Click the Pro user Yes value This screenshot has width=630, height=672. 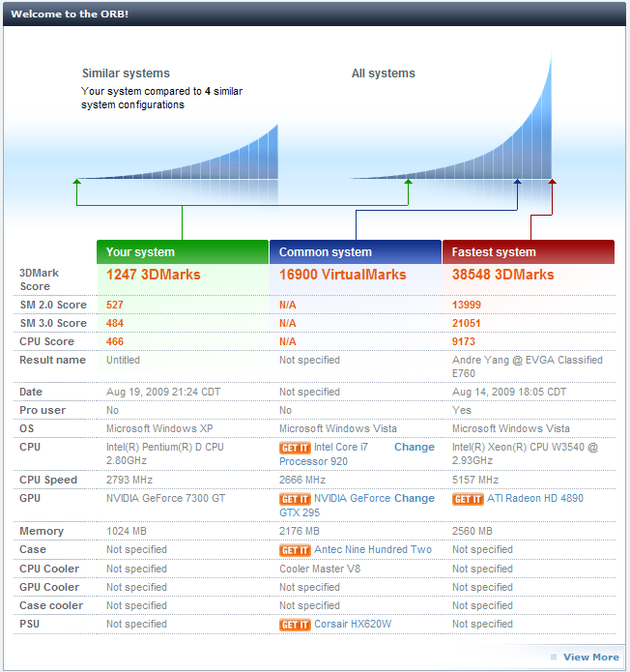pos(462,411)
